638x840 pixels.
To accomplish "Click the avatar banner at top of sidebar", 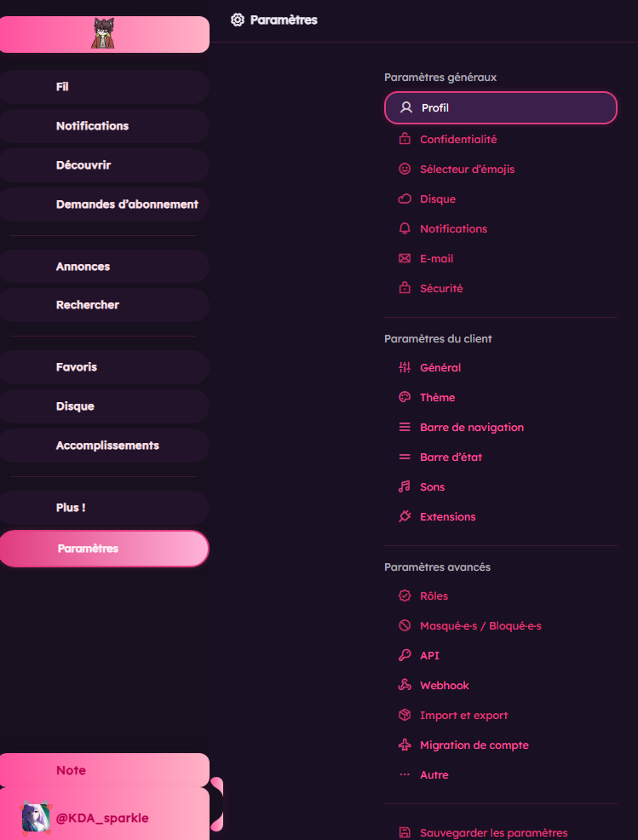I will click(x=104, y=34).
